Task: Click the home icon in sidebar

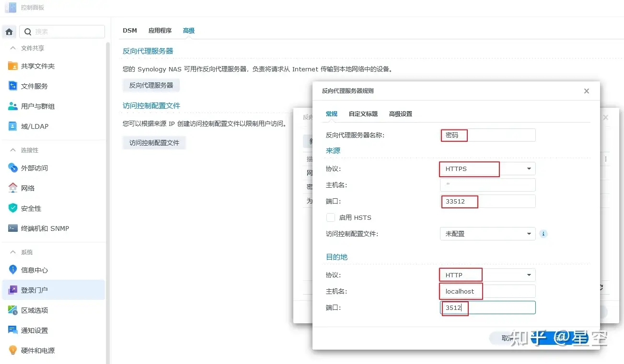Action: pos(9,32)
